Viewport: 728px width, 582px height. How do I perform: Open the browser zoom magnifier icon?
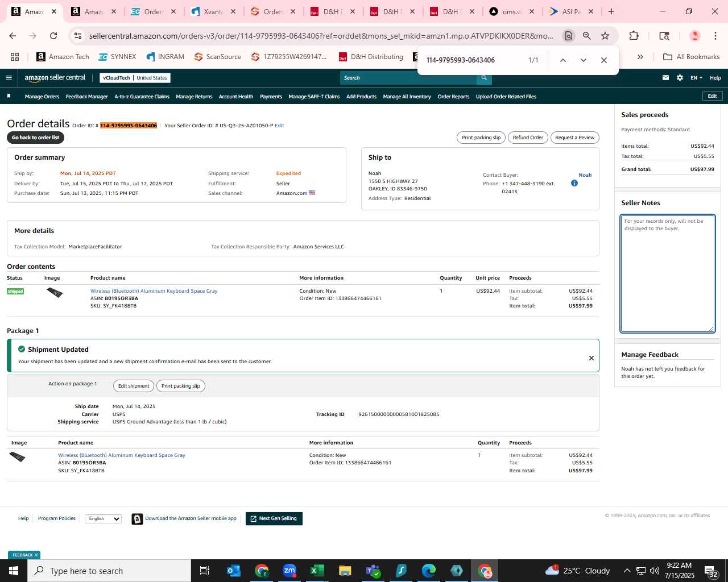[x=586, y=36]
